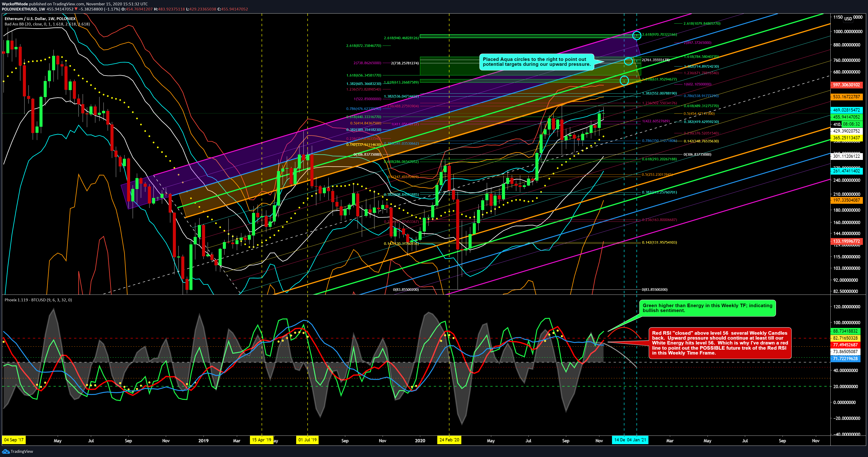
Task: Click the Fib label 0.786(538.91772290)
Action: (701, 96)
